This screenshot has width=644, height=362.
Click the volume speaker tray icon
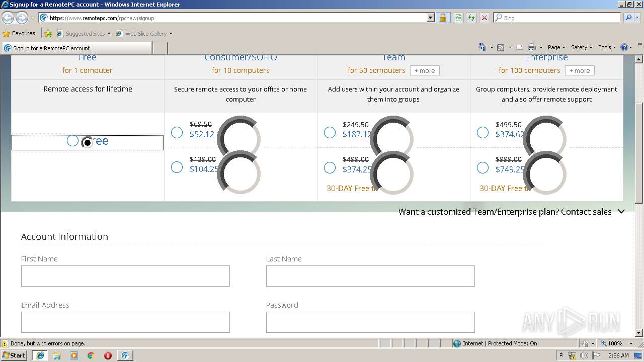[x=584, y=355]
